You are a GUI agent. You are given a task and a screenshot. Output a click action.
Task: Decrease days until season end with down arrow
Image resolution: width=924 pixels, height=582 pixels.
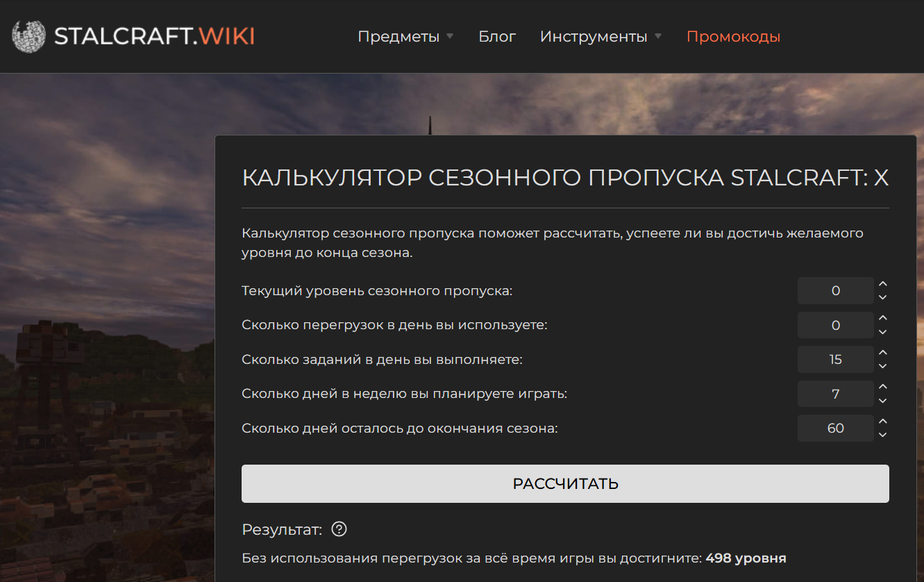[x=882, y=435]
